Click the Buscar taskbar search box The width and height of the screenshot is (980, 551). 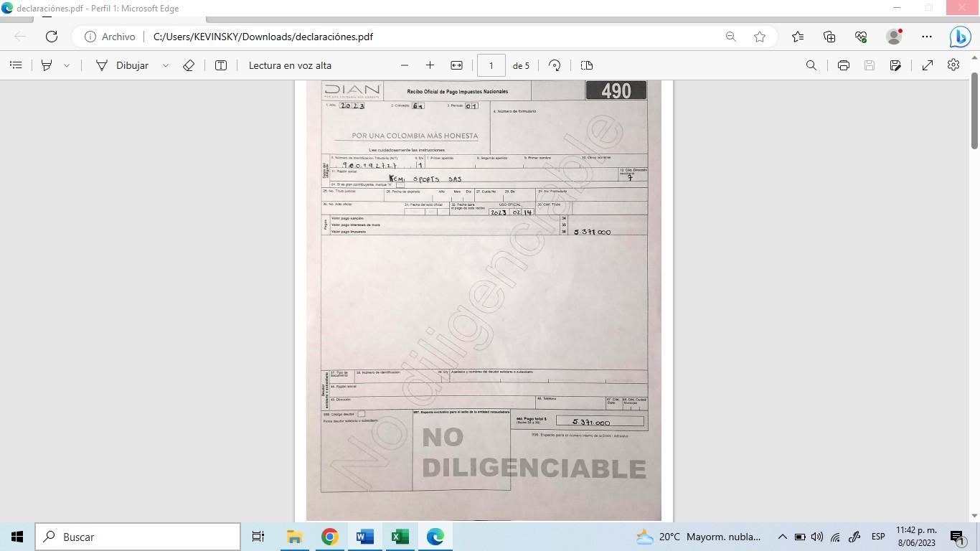(x=138, y=537)
